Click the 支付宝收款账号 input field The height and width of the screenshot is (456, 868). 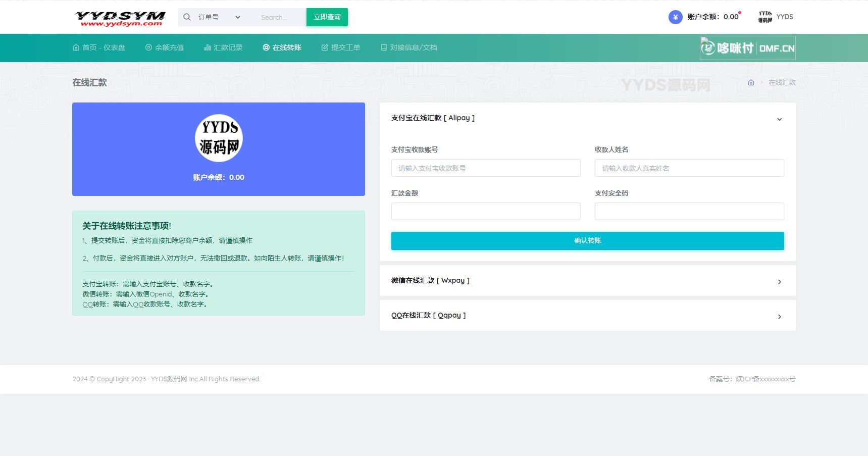click(x=486, y=168)
